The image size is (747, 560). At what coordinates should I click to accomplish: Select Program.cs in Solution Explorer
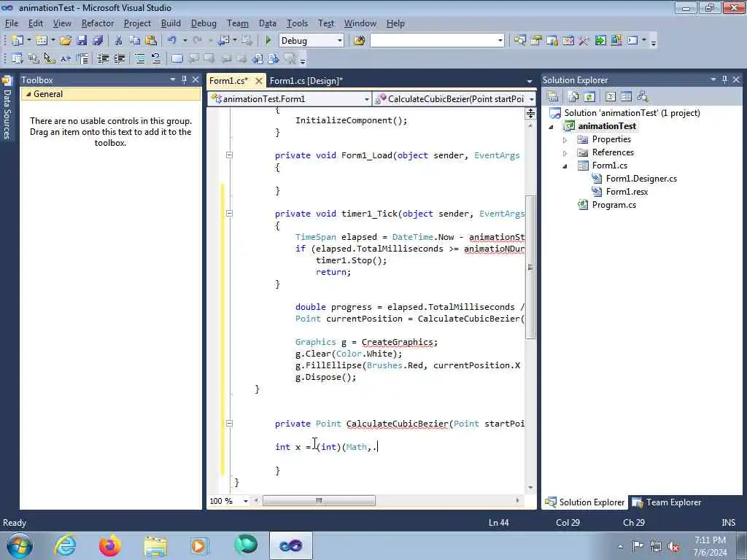(614, 205)
